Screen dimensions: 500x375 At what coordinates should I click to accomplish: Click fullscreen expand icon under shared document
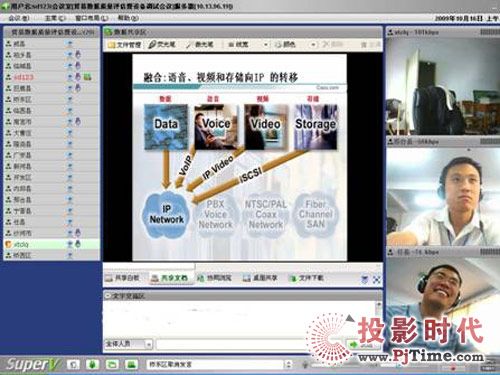pyautogui.click(x=377, y=279)
